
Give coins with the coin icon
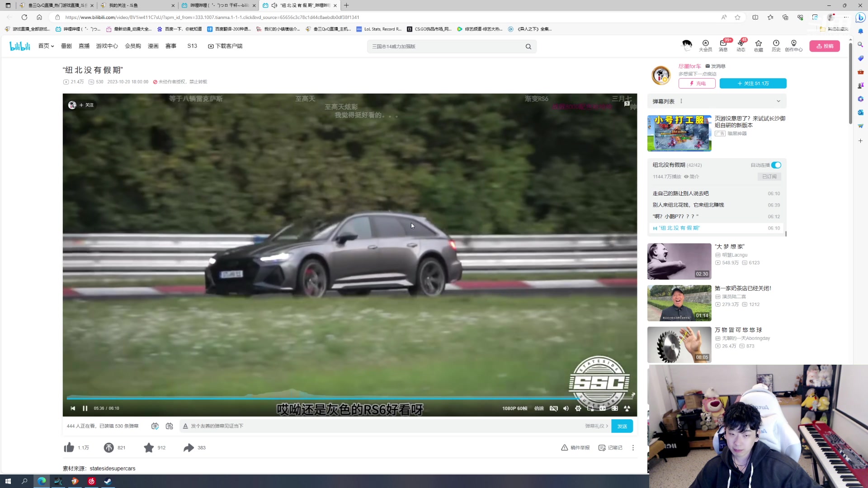pos(109,448)
